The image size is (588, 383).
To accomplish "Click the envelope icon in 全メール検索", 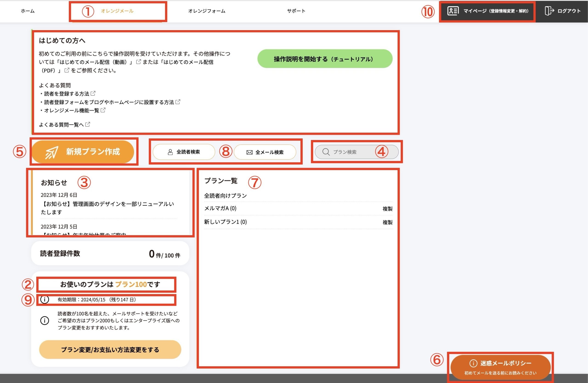I will point(249,152).
